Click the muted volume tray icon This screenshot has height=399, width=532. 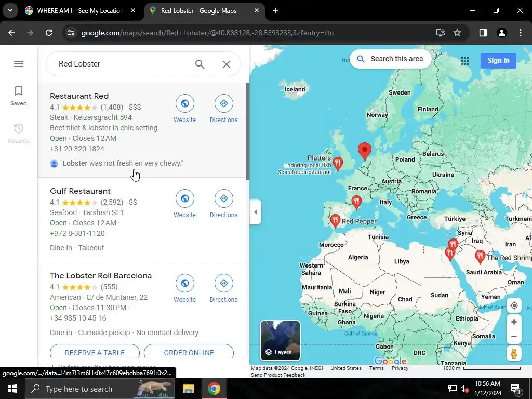tap(464, 389)
